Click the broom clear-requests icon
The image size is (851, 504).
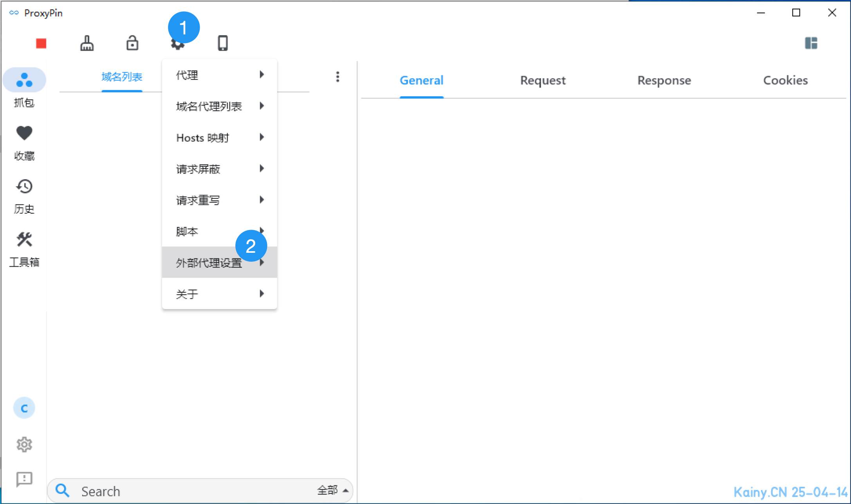click(87, 43)
